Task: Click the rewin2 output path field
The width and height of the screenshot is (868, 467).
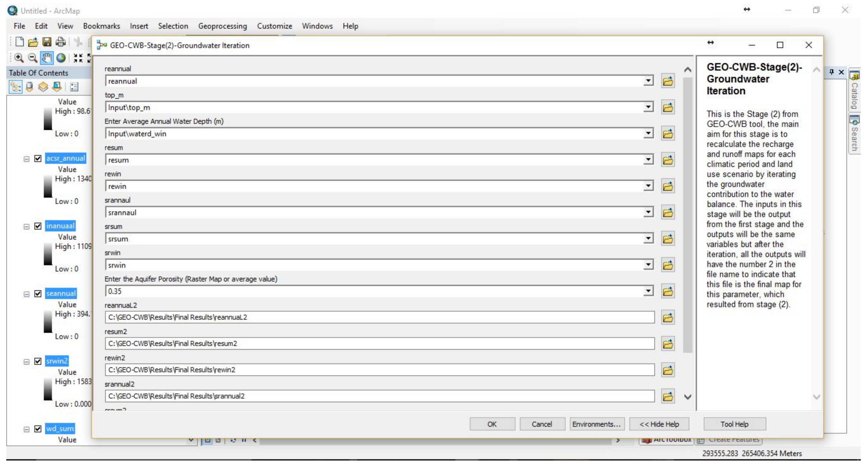Action: pyautogui.click(x=379, y=370)
